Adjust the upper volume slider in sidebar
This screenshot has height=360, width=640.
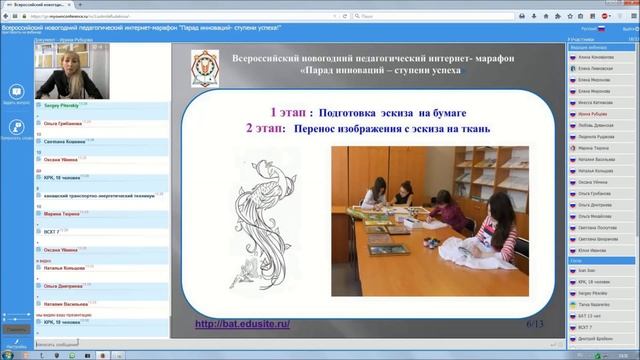pyautogui.click(x=17, y=314)
